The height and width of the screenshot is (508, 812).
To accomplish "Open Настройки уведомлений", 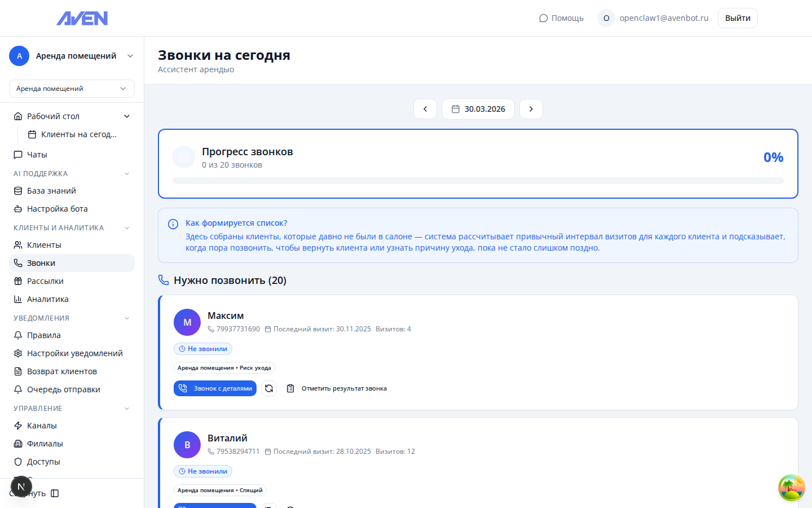I will (x=75, y=353).
